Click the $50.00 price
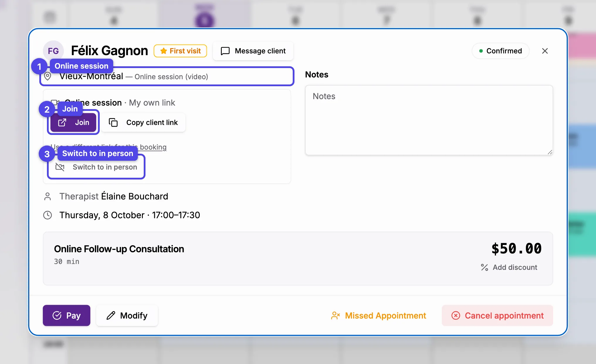The image size is (596, 364). (517, 249)
